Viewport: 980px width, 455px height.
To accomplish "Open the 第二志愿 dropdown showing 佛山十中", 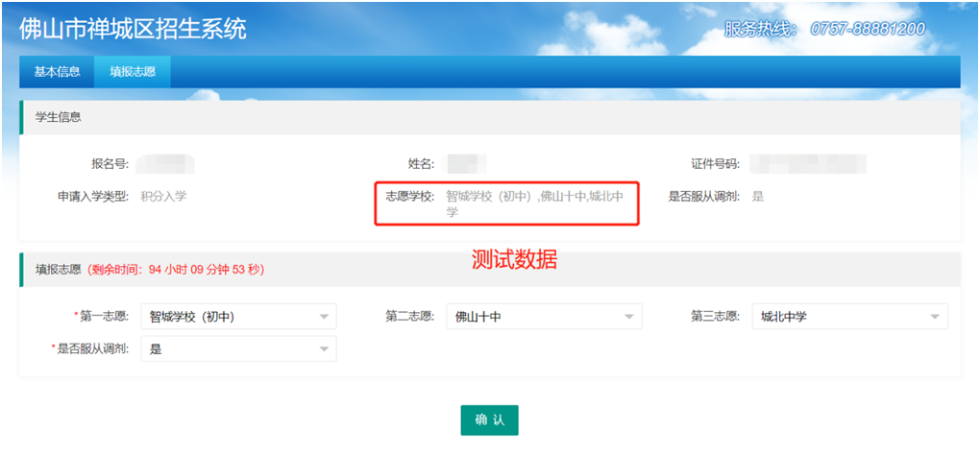I will click(x=545, y=317).
